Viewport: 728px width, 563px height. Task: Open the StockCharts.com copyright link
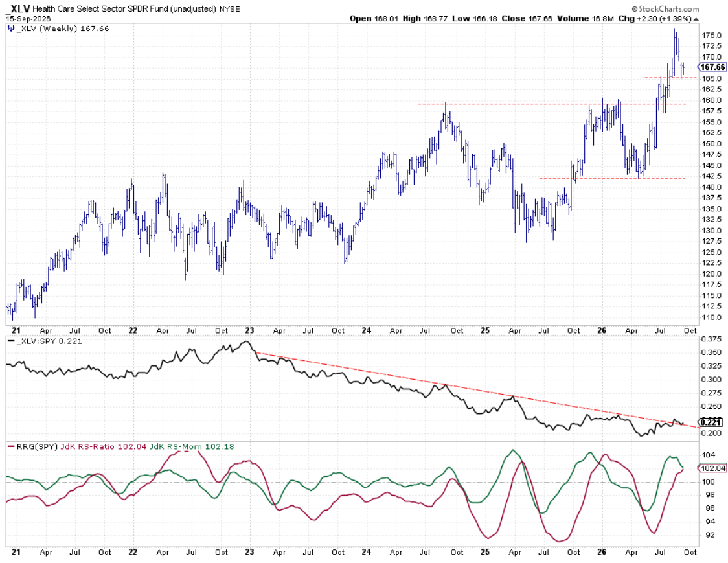(x=665, y=9)
